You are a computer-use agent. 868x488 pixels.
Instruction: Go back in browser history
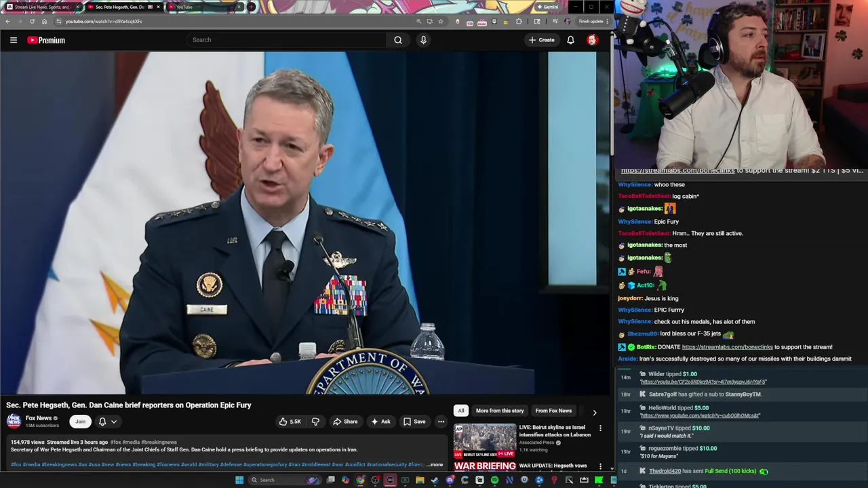[7, 21]
